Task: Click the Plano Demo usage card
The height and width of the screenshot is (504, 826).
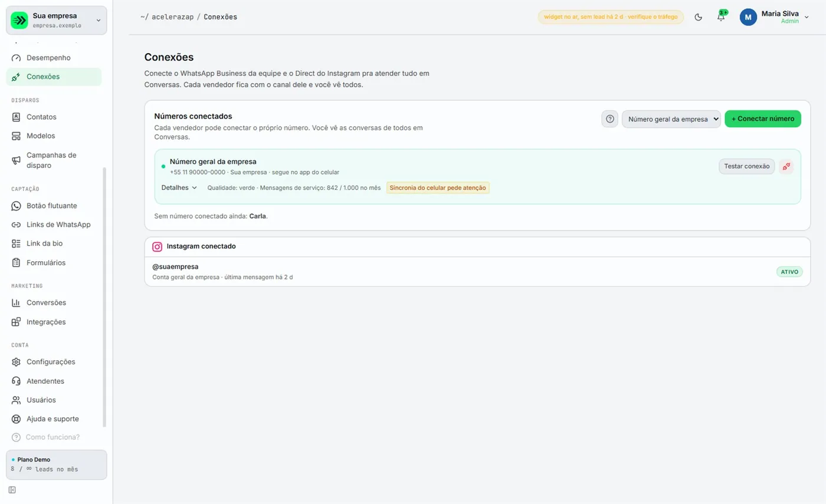Action: pyautogui.click(x=57, y=465)
